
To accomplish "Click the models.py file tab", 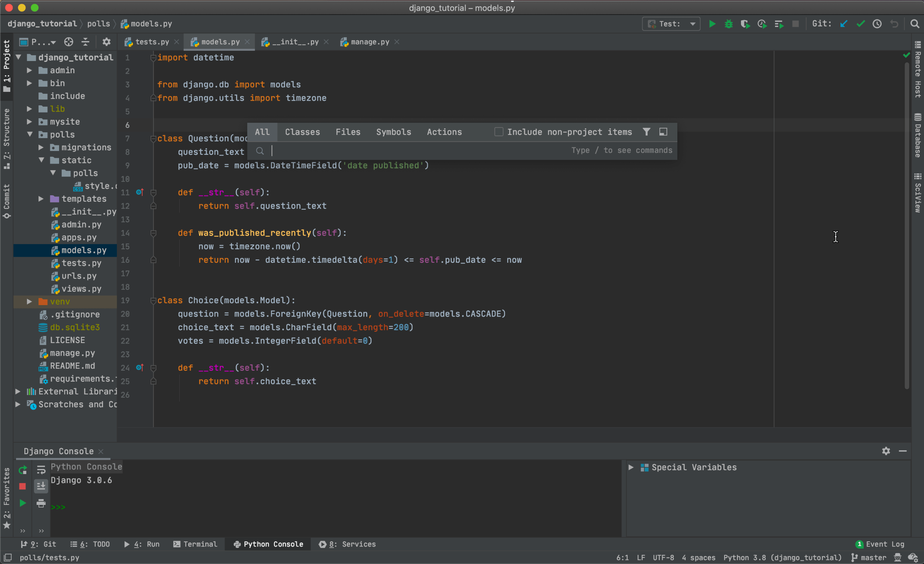I will (218, 42).
